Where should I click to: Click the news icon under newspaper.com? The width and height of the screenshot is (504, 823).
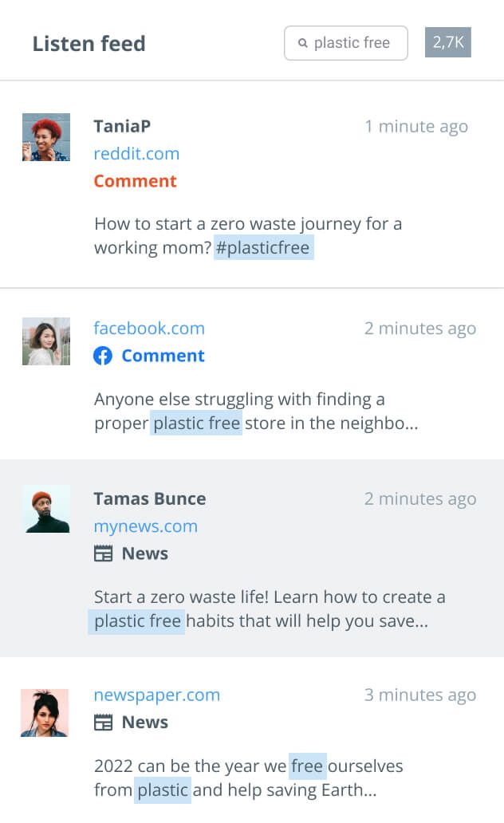click(103, 723)
